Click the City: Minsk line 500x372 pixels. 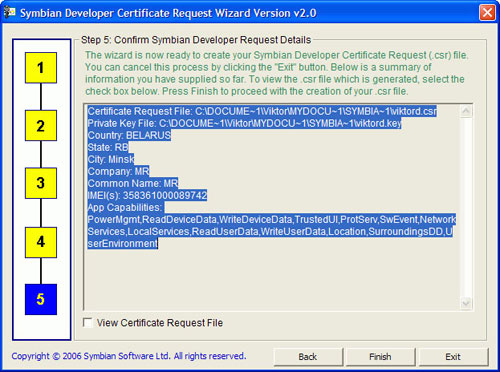tap(111, 159)
